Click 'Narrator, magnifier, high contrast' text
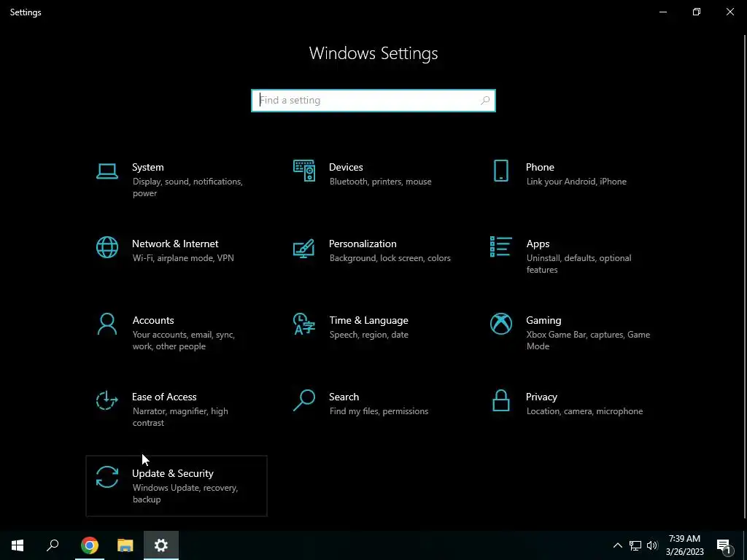747x560 pixels. pyautogui.click(x=180, y=417)
